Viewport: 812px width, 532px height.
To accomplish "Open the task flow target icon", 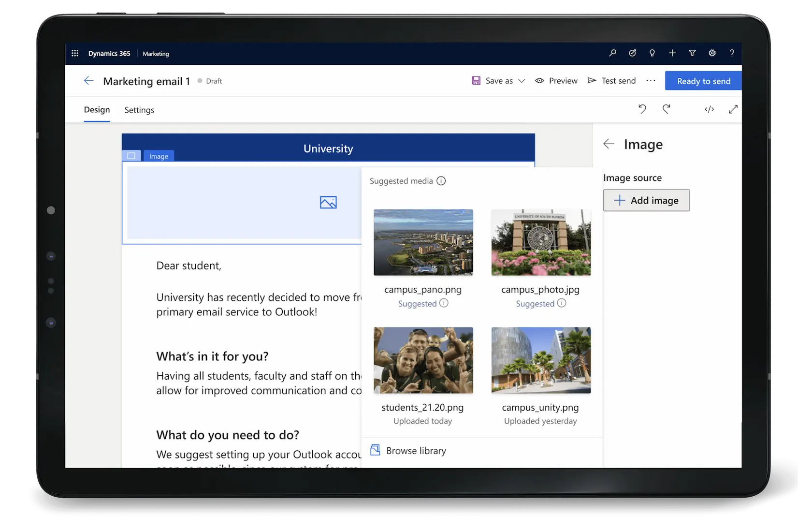I will [x=632, y=53].
